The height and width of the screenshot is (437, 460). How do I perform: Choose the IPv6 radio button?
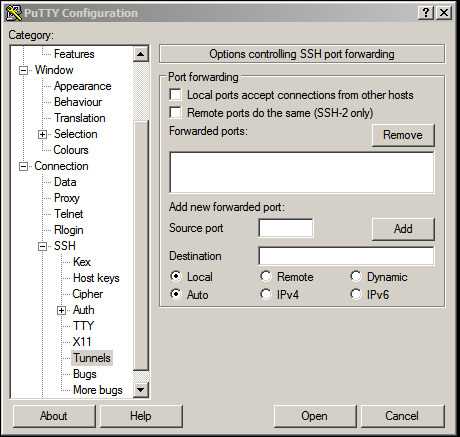[x=356, y=294]
